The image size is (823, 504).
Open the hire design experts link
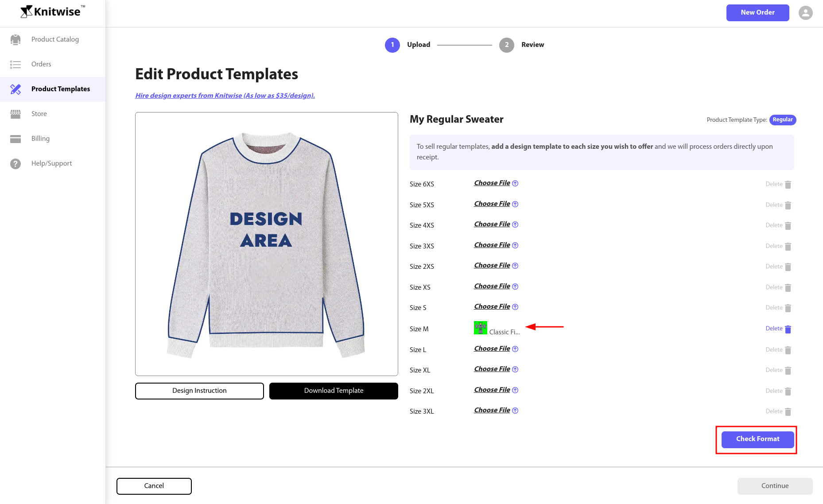point(225,96)
